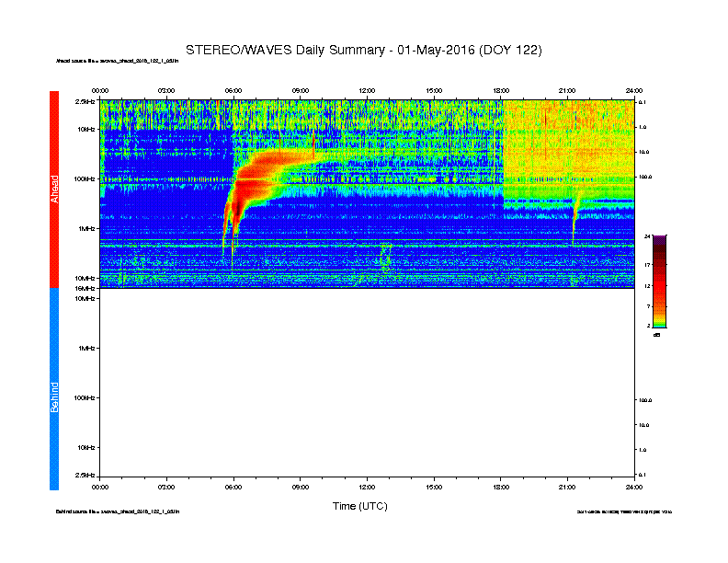This screenshot has width=728, height=563.
Task: Click the narrow radio burst just after 21:00
Action: pyautogui.click(x=575, y=218)
